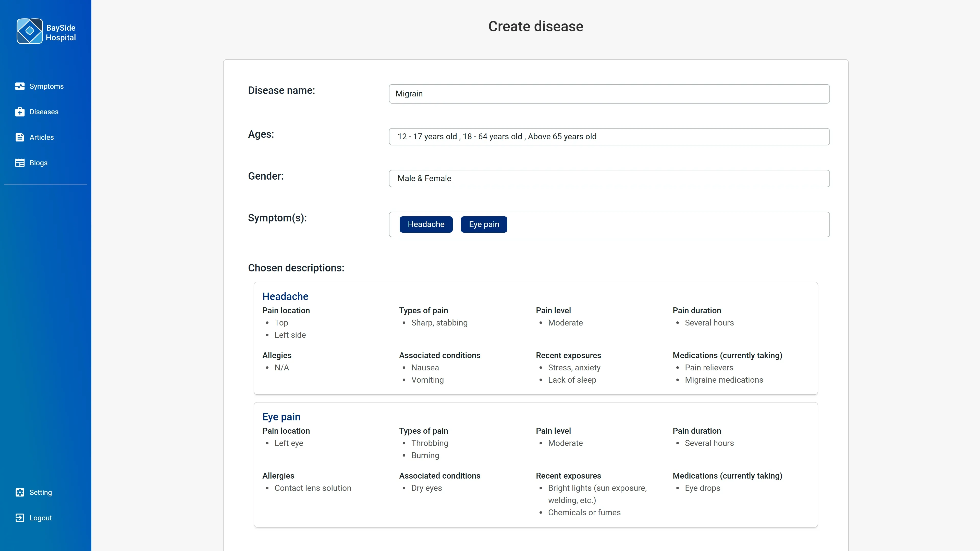This screenshot has width=980, height=551.
Task: Click the Blogs layout icon
Action: (x=20, y=163)
